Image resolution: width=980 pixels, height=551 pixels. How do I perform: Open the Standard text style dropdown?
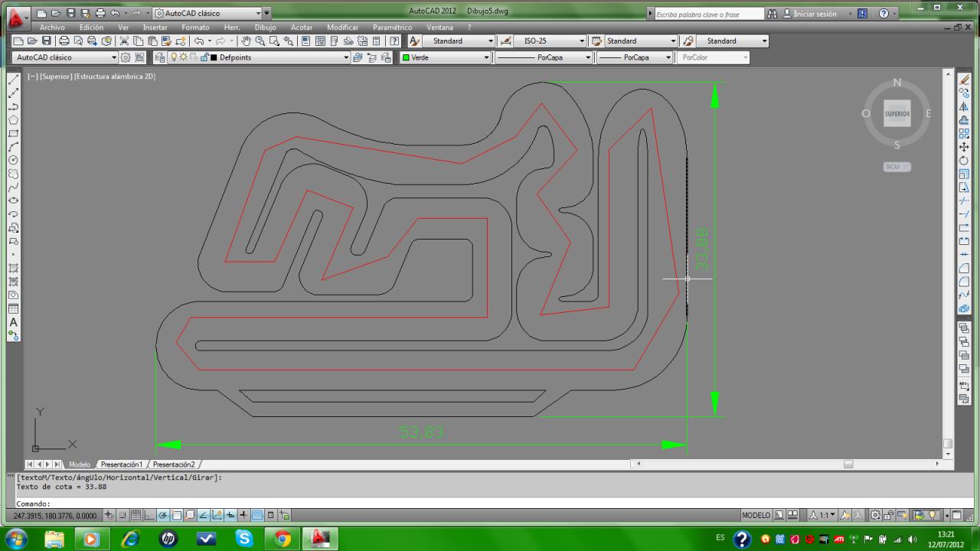pyautogui.click(x=459, y=41)
